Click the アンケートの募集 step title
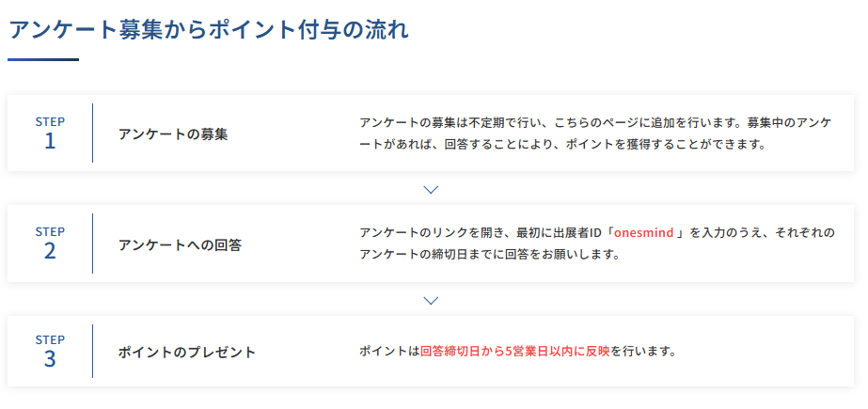 [x=173, y=134]
